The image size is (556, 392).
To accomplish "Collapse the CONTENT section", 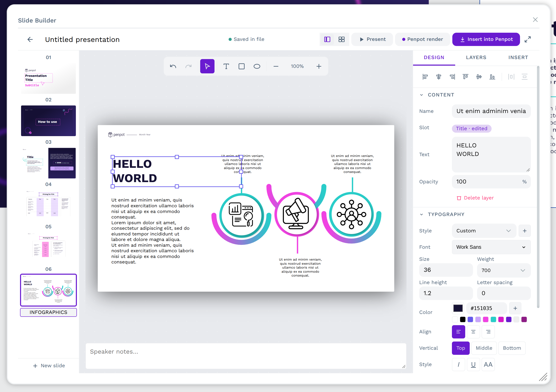I will (x=422, y=95).
